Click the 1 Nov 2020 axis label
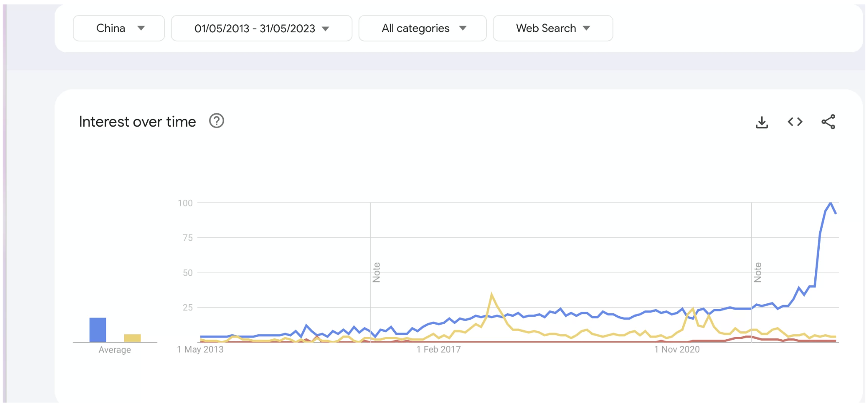868x411 pixels. (x=677, y=349)
